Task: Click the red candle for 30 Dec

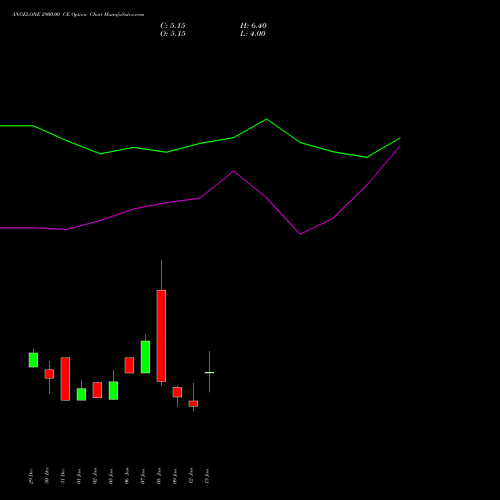Action: [49, 374]
